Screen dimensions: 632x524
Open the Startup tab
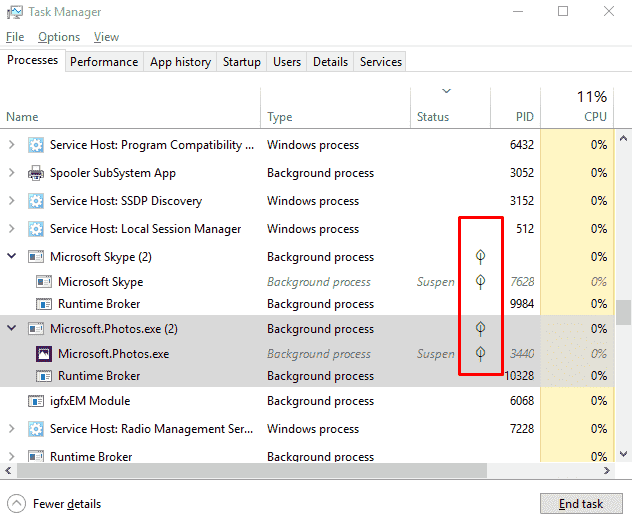click(241, 62)
